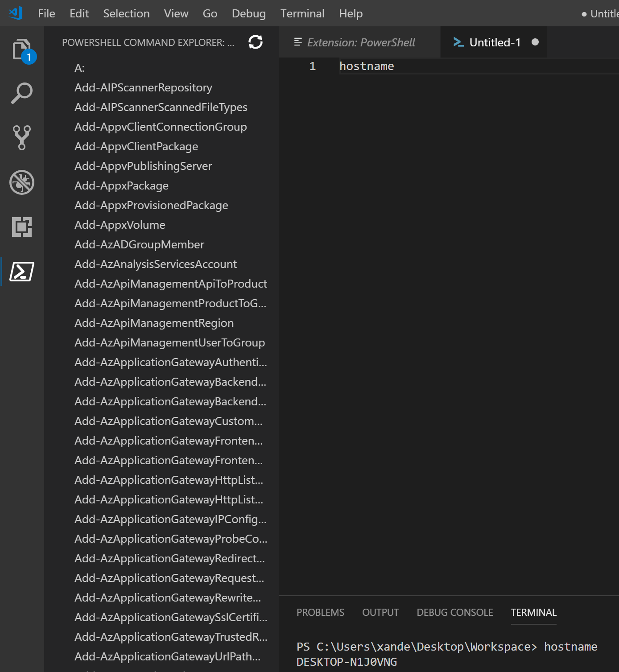The height and width of the screenshot is (672, 619).
Task: Open the Explorer view
Action: click(x=21, y=49)
